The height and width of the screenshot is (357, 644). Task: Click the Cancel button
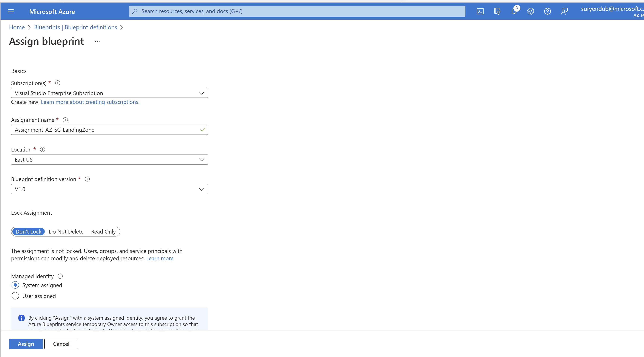pyautogui.click(x=61, y=344)
